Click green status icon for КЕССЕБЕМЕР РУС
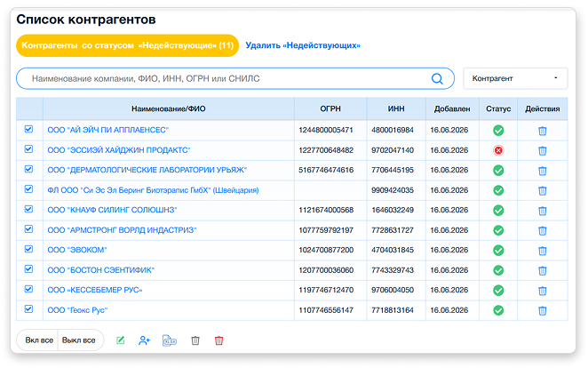The width and height of the screenshot is (588, 368). coord(498,291)
